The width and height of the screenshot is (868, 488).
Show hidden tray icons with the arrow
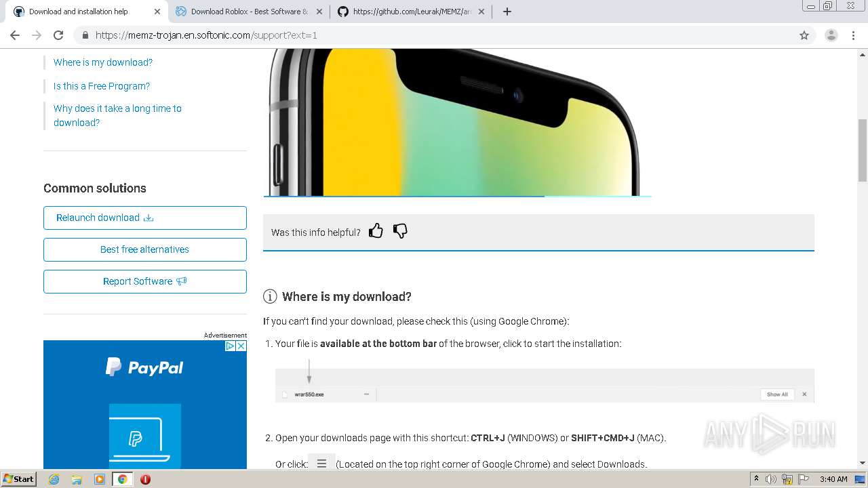coord(756,479)
